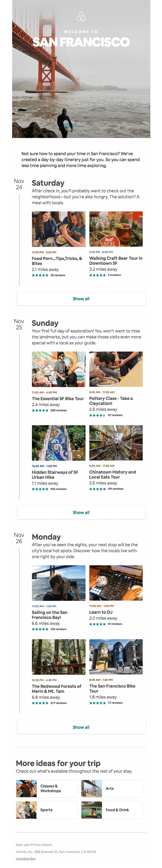This screenshot has width=162, height=868.
Task: Click the Unsubscribe link
Action: click(25, 858)
